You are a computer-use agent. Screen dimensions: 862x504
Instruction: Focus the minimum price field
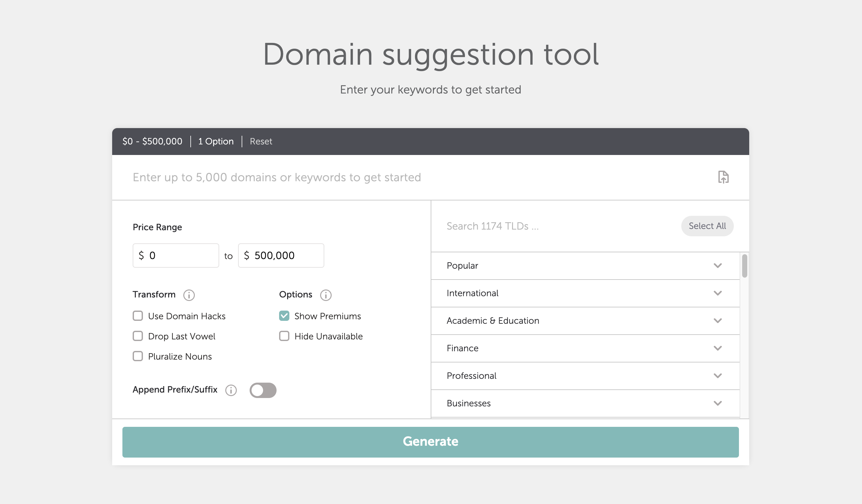click(176, 255)
